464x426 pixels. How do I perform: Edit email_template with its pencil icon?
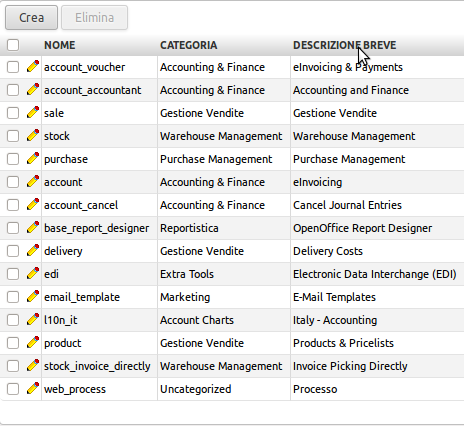pos(33,296)
